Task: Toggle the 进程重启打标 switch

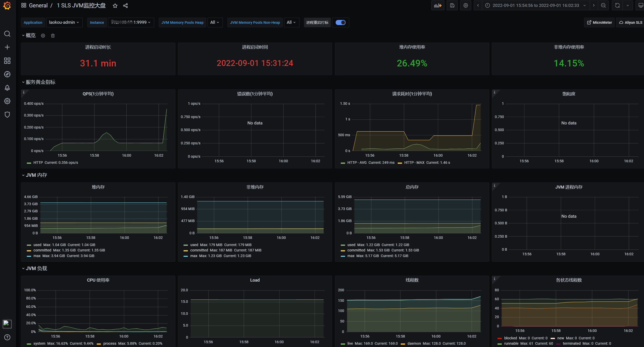Action: [x=341, y=22]
